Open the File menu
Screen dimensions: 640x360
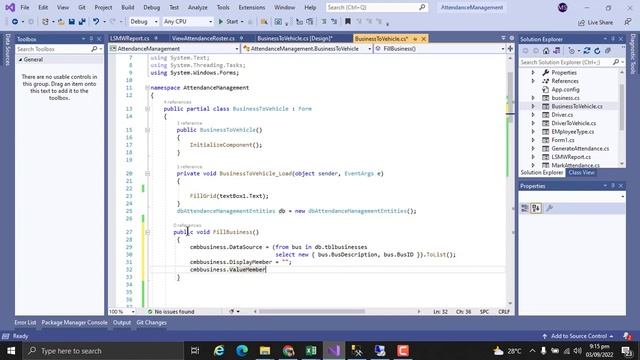tap(24, 7)
